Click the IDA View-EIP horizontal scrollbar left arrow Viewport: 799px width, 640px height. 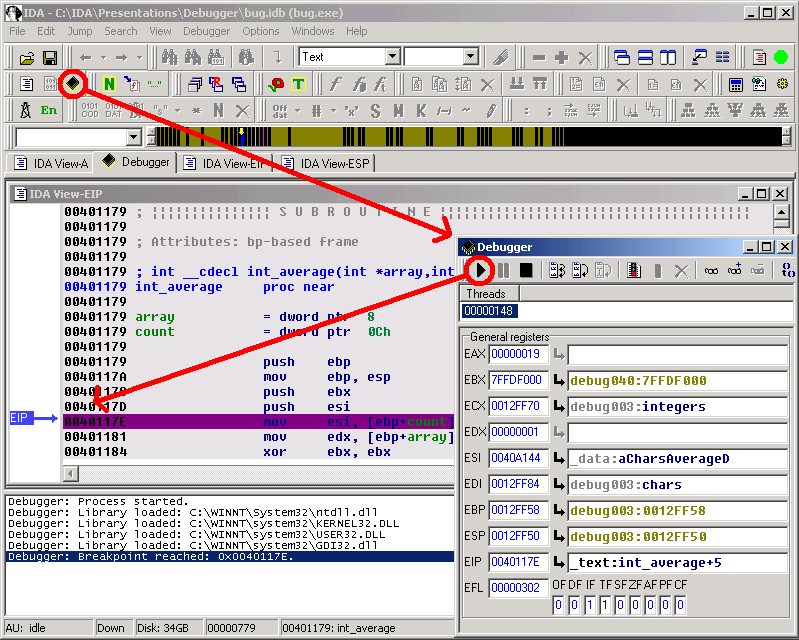[71, 473]
